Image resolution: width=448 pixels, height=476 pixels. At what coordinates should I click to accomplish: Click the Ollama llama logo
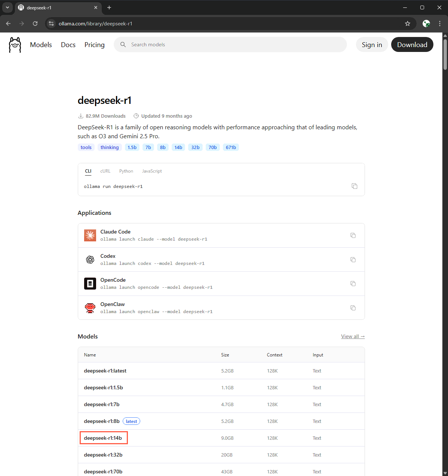click(15, 45)
